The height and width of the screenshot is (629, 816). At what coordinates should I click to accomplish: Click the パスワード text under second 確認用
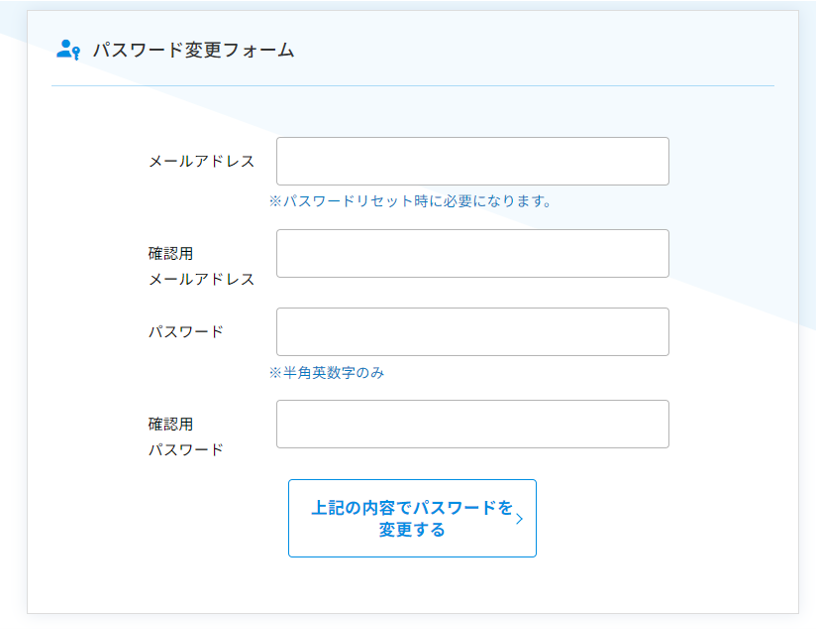pyautogui.click(x=186, y=450)
